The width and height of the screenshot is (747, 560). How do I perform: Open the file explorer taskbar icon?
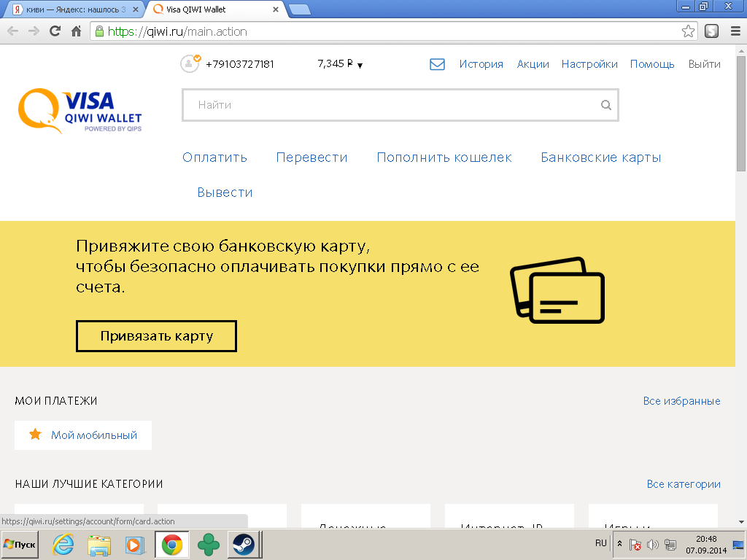(99, 544)
